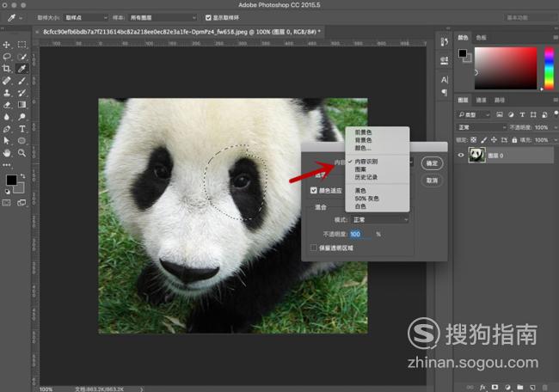The height and width of the screenshot is (392, 559).
Task: Open layer filter kind dropdown
Action: click(x=474, y=114)
